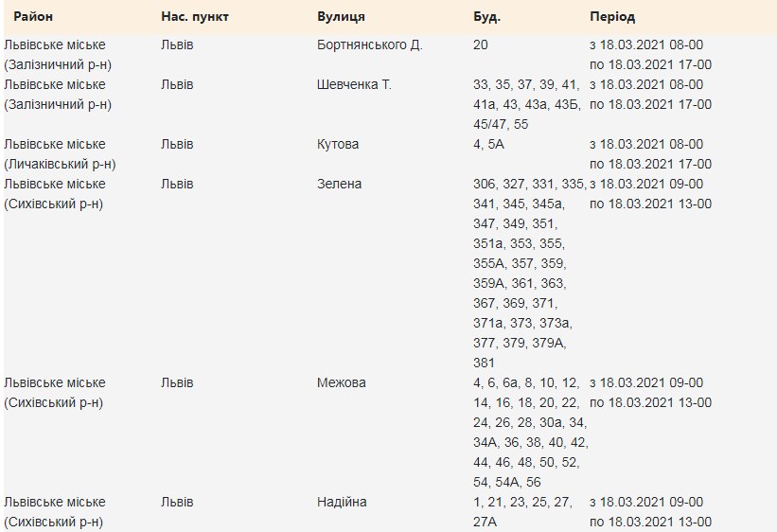Select the building list in Межова row

point(530,433)
